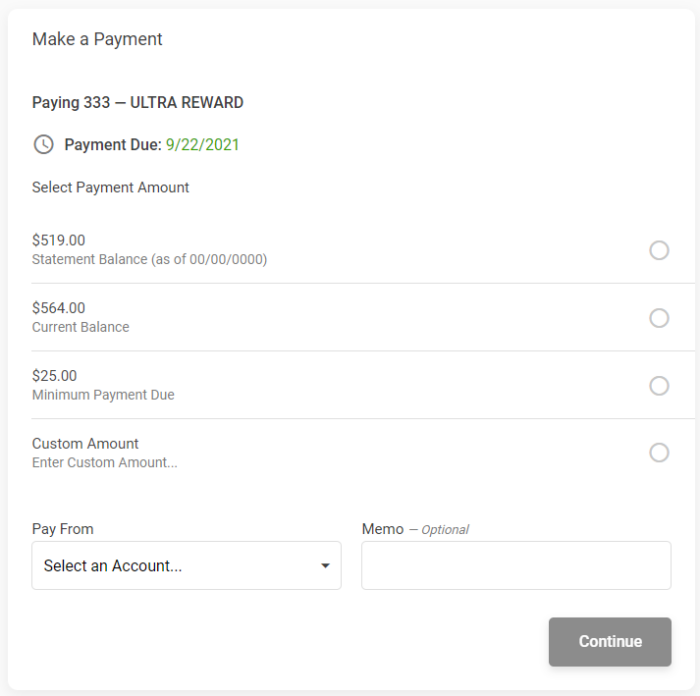This screenshot has height=696, width=700.
Task: Click the Pay From field label
Action: pos(63,529)
